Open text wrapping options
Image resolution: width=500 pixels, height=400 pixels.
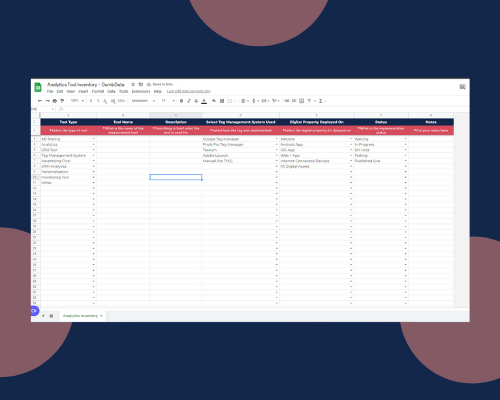coord(265,101)
